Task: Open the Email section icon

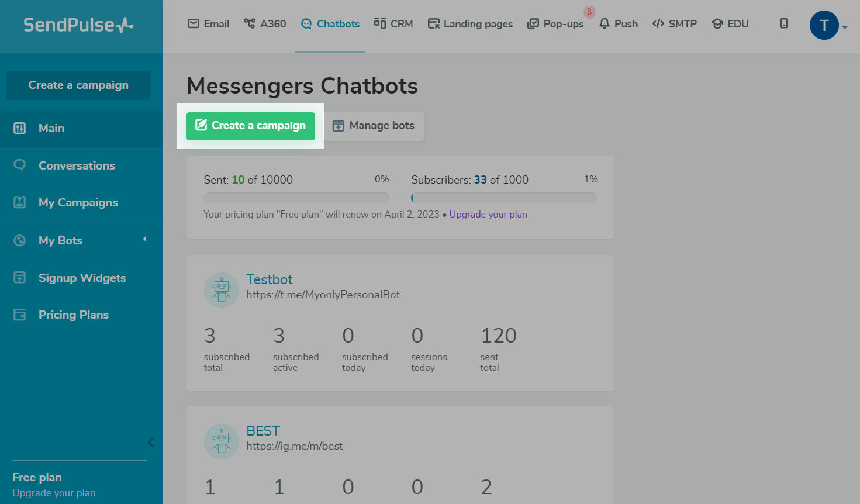Action: [x=194, y=23]
